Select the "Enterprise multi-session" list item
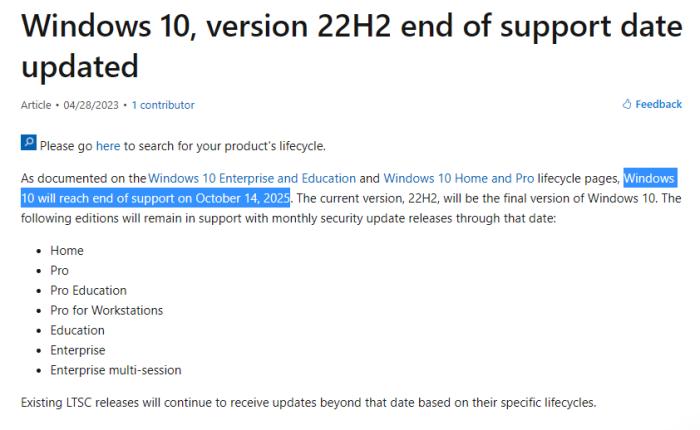 [116, 370]
